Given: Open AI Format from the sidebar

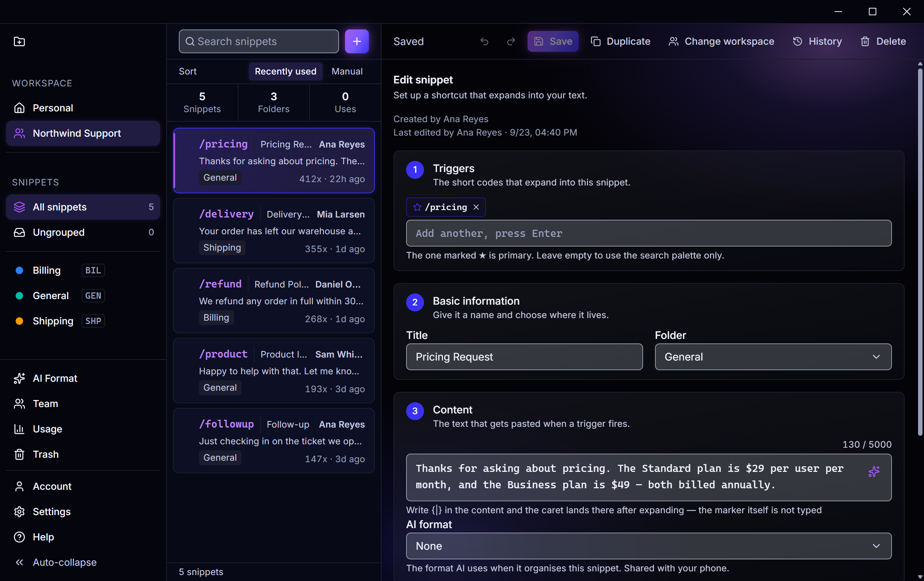Looking at the screenshot, I should [83, 378].
